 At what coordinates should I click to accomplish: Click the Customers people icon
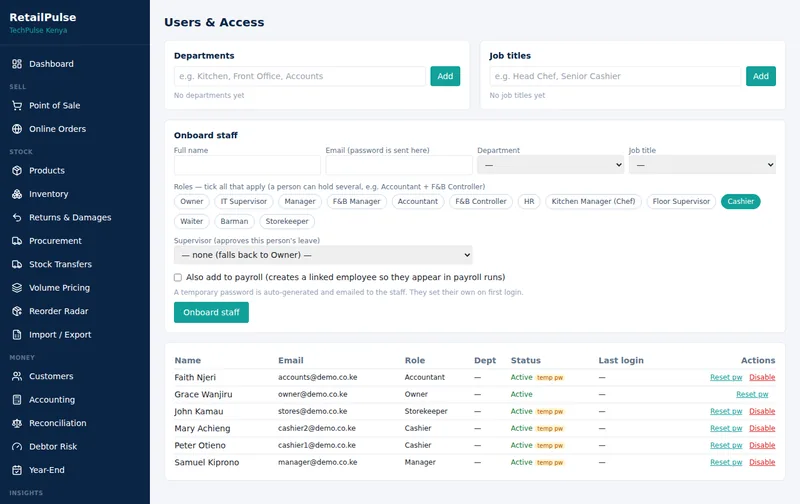17,376
